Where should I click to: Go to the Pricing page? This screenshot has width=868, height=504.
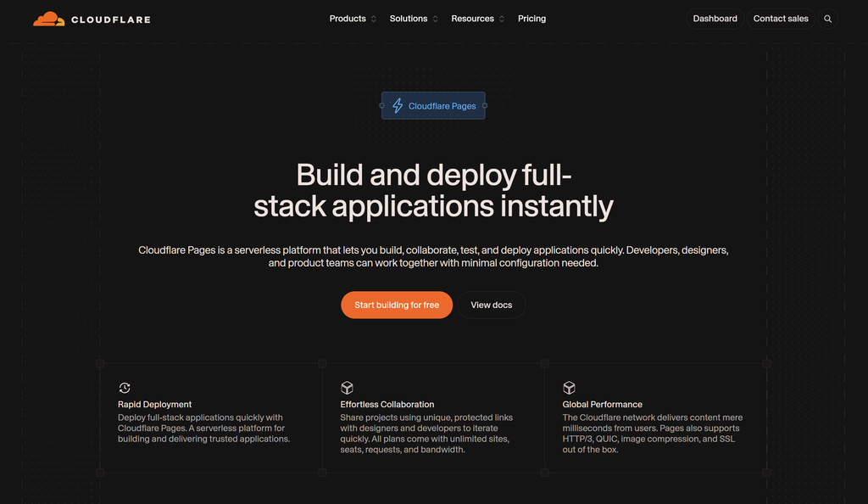(x=532, y=19)
